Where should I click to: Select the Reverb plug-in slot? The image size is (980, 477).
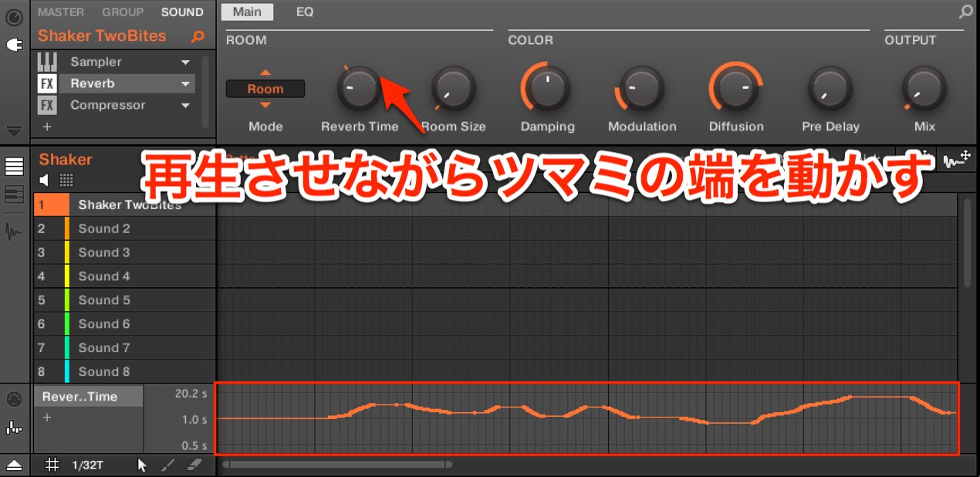click(x=116, y=83)
